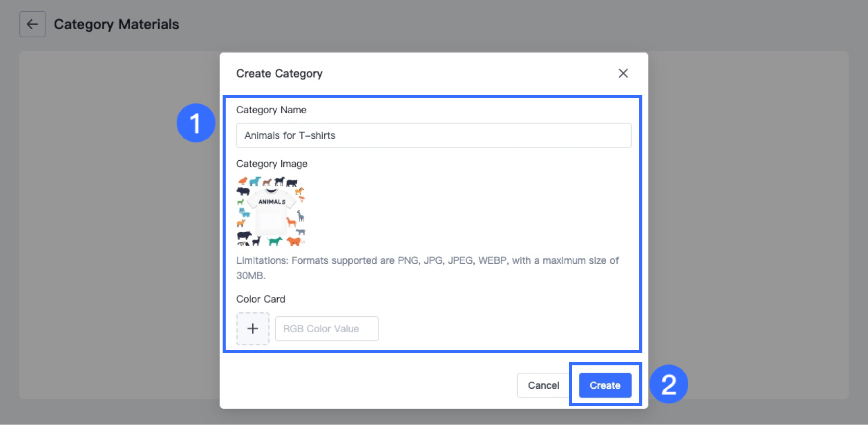Image resolution: width=868 pixels, height=425 pixels.
Task: Click the orange bird in category image
Action: click(x=243, y=181)
